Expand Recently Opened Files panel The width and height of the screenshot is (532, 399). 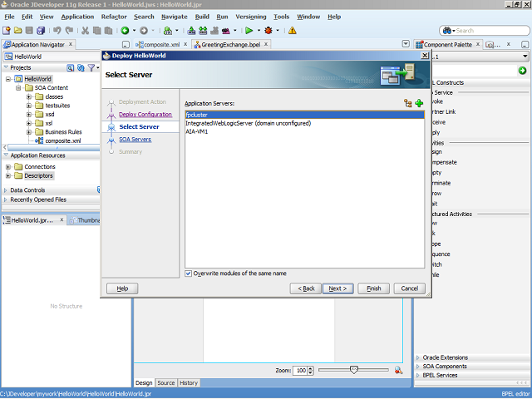[6, 199]
